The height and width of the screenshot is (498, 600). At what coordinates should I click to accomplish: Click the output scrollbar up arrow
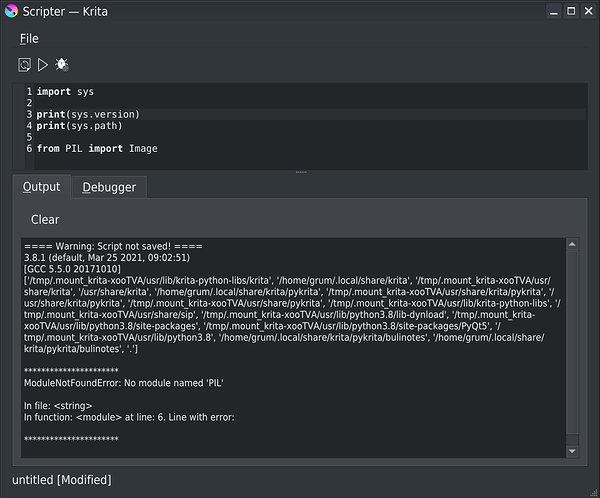(572, 244)
